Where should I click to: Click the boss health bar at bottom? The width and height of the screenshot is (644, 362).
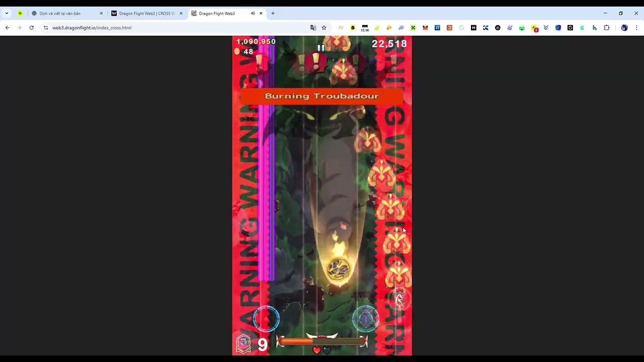click(322, 341)
